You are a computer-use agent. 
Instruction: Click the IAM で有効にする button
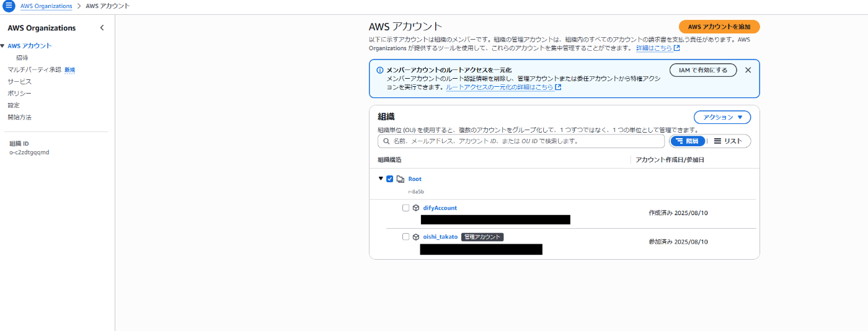[x=703, y=70]
